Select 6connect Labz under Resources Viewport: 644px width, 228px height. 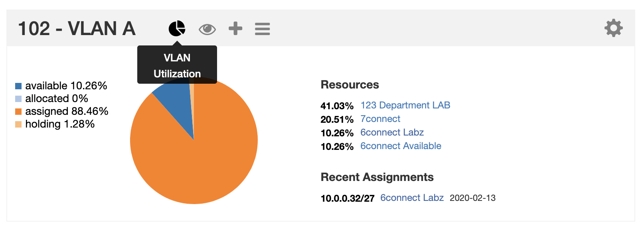point(392,132)
